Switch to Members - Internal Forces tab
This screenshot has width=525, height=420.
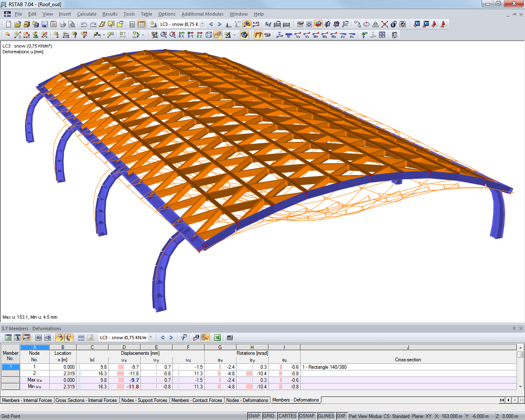click(27, 400)
